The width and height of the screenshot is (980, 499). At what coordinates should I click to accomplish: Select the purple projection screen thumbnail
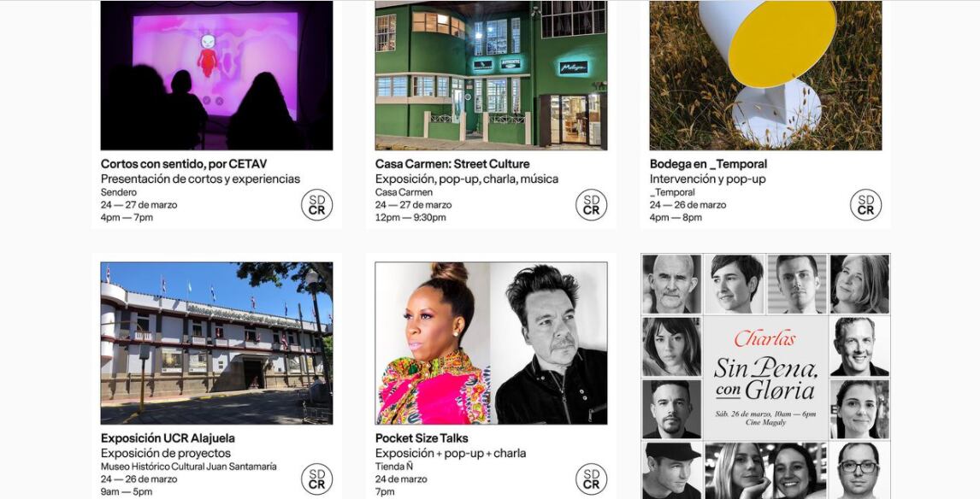[216, 75]
